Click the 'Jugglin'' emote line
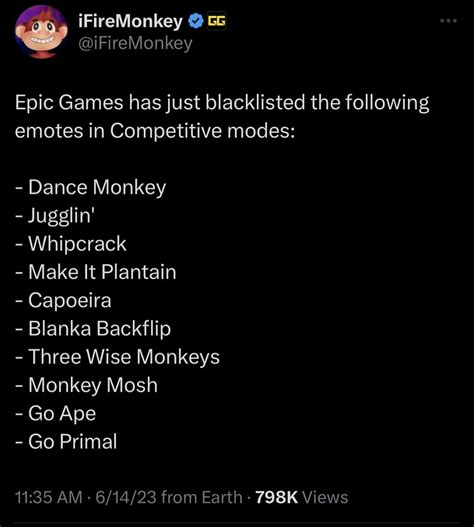 click(55, 215)
